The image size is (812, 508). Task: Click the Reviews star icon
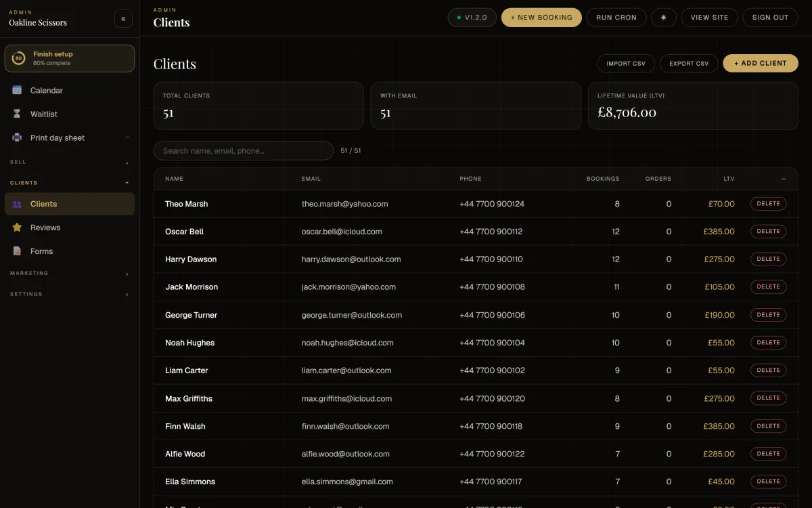(17, 228)
